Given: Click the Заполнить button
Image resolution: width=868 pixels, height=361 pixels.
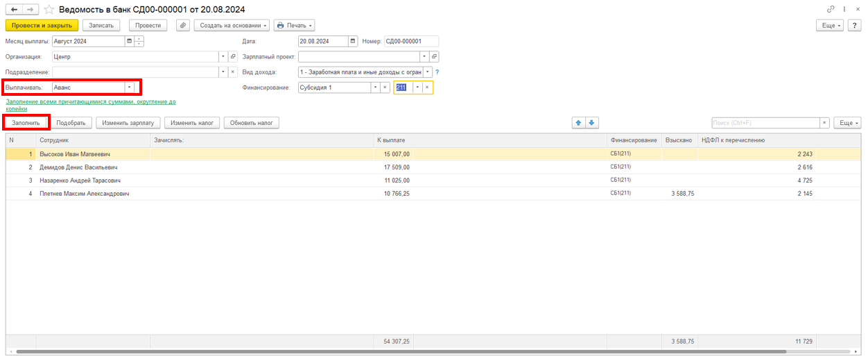Looking at the screenshot, I should (x=26, y=123).
